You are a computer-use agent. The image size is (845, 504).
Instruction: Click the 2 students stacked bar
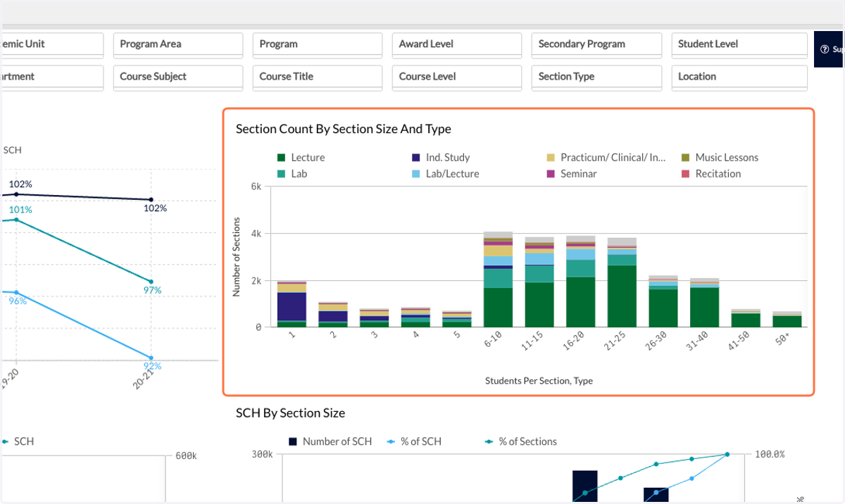tap(333, 315)
